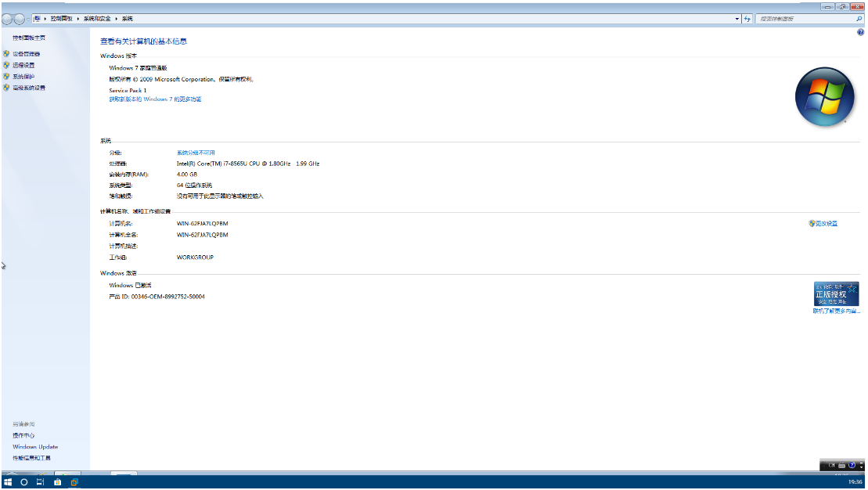Select 控制面板 in the address breadcrumb
This screenshot has width=868, height=490.
[x=62, y=18]
